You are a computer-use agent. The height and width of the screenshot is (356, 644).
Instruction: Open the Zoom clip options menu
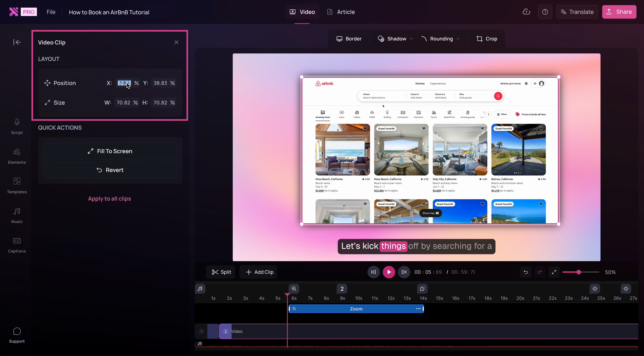click(418, 309)
